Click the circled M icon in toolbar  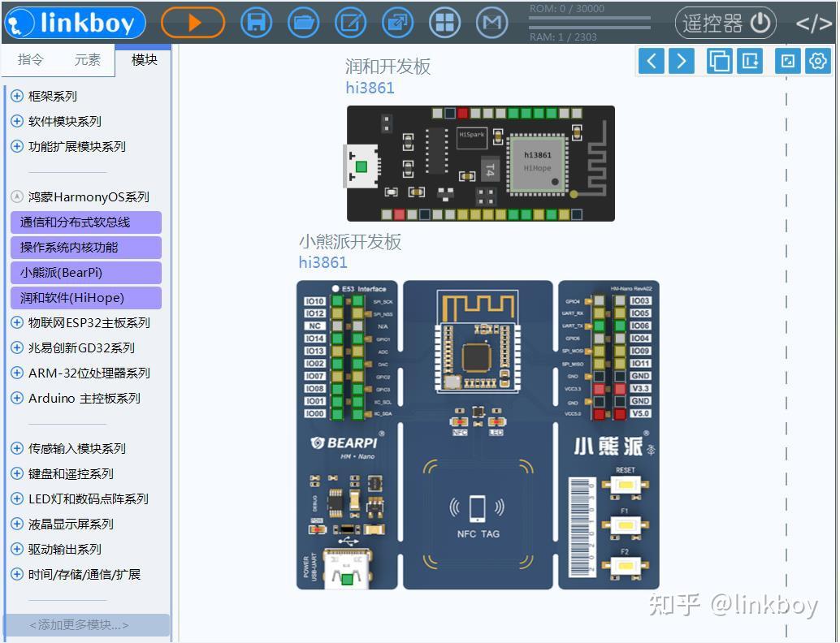pos(491,23)
